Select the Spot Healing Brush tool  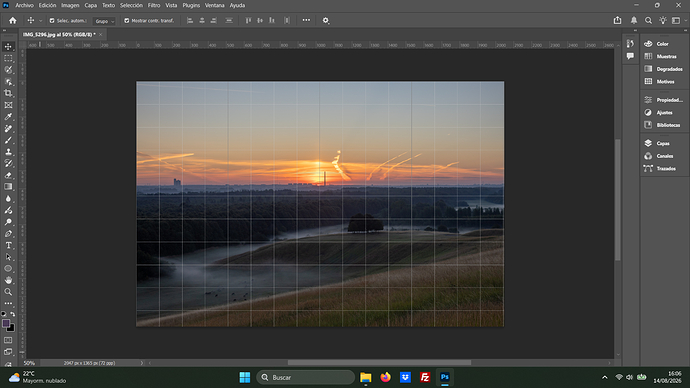[8, 128]
